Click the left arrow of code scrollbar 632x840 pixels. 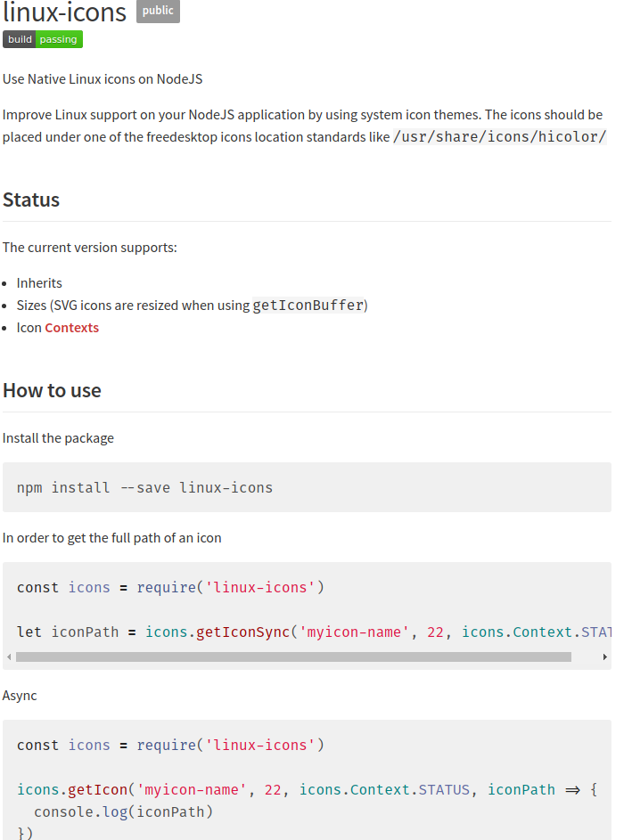tap(9, 657)
